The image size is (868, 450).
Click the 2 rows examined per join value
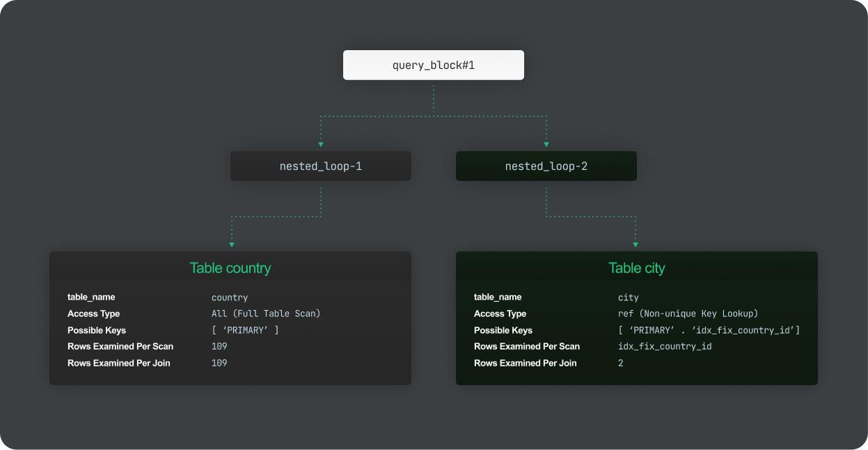[620, 363]
